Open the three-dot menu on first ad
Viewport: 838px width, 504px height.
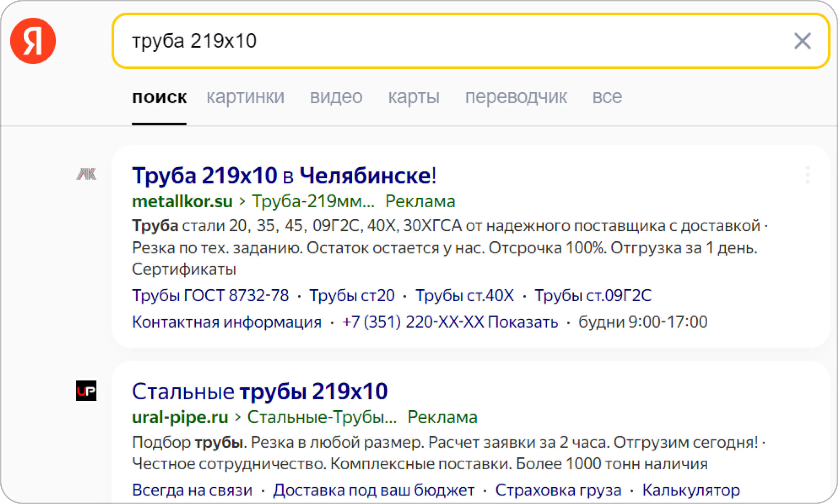807,175
